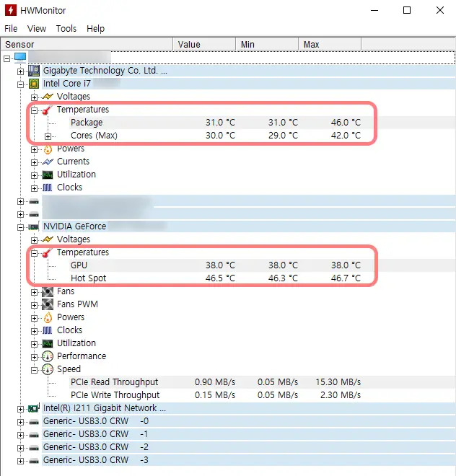Click the 46.0 °C Package max value
This screenshot has width=456, height=476.
[346, 123]
